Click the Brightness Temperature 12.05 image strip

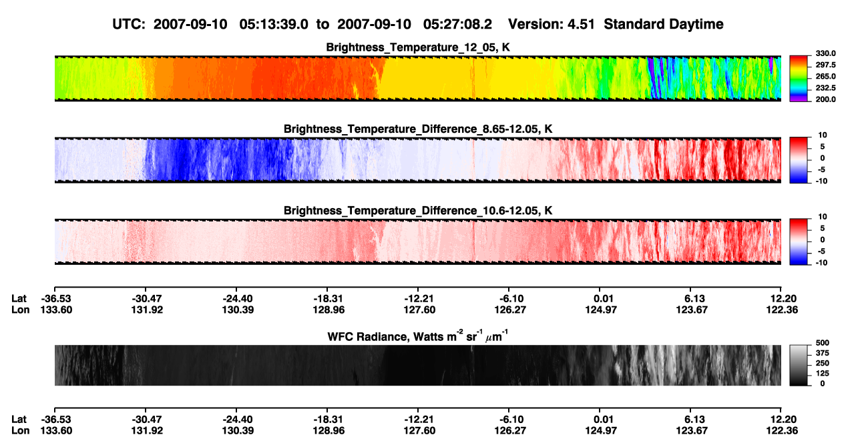[x=417, y=79]
